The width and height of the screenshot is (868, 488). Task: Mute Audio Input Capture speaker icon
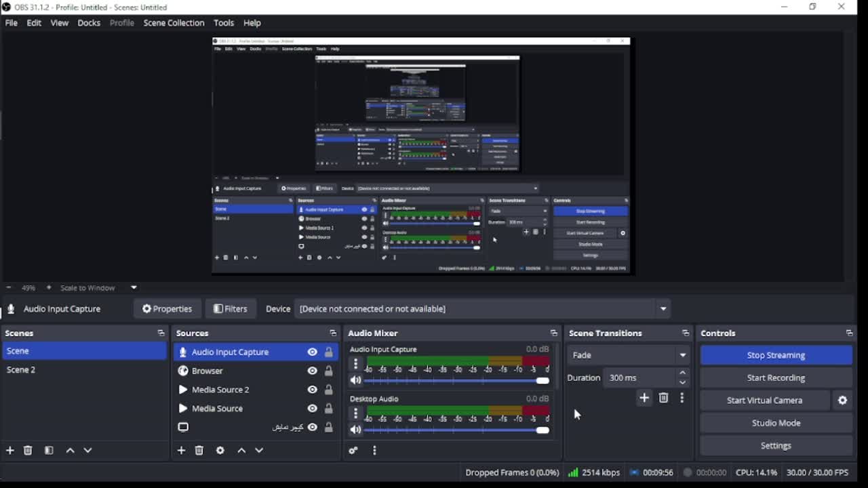point(355,380)
